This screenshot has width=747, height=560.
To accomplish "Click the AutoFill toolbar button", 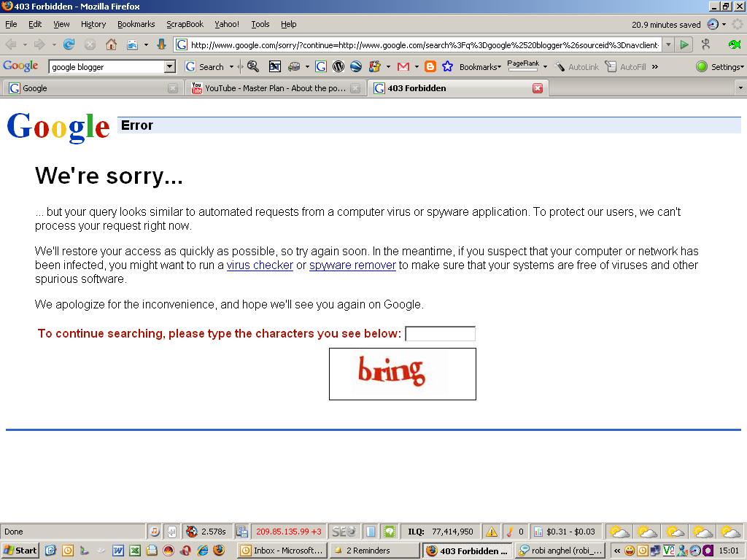I will [625, 66].
